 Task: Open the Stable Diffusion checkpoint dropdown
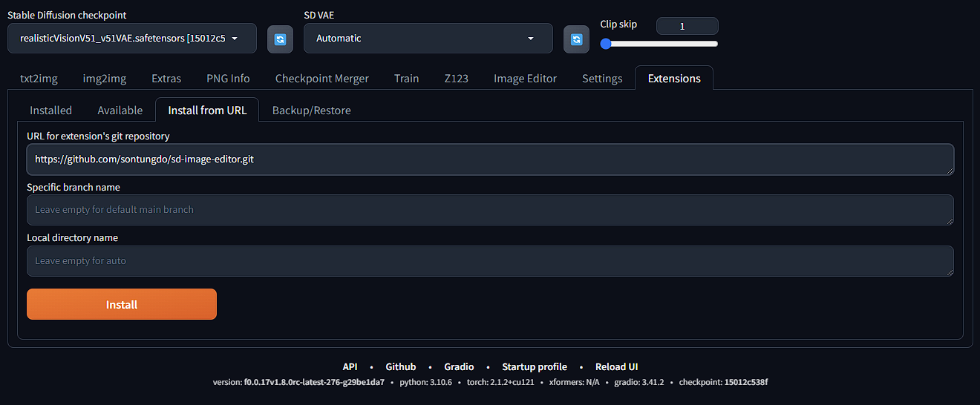click(131, 39)
